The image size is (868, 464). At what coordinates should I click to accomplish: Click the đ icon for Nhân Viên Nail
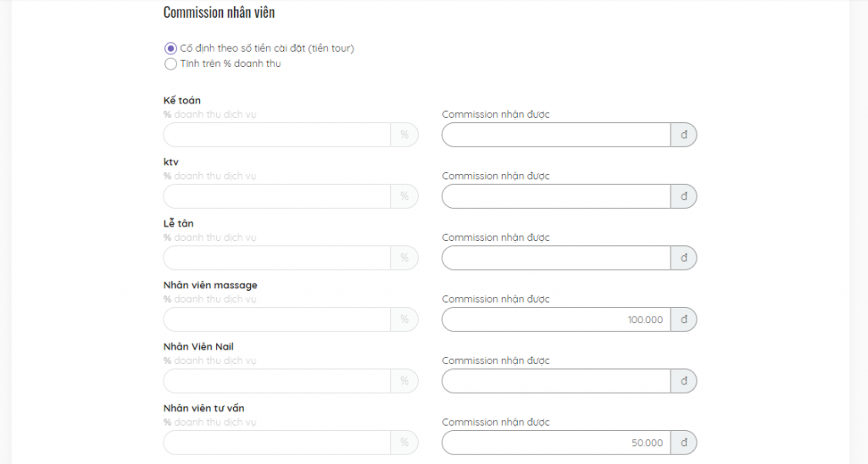click(684, 381)
